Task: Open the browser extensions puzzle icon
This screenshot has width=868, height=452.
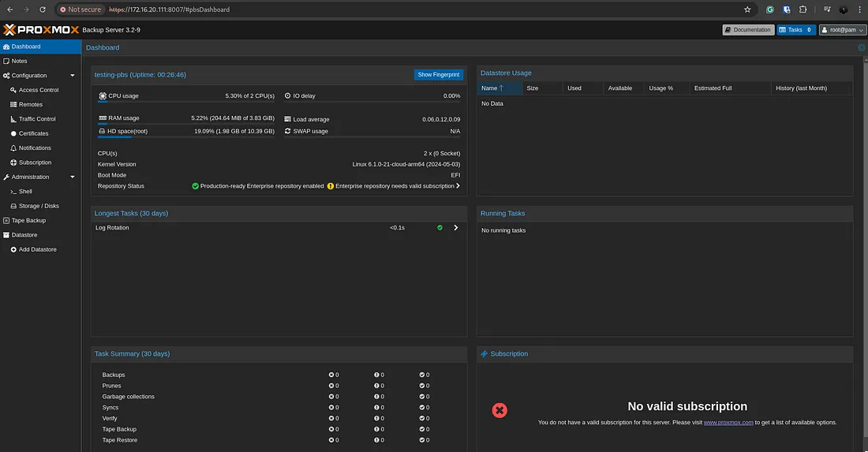Action: point(803,9)
